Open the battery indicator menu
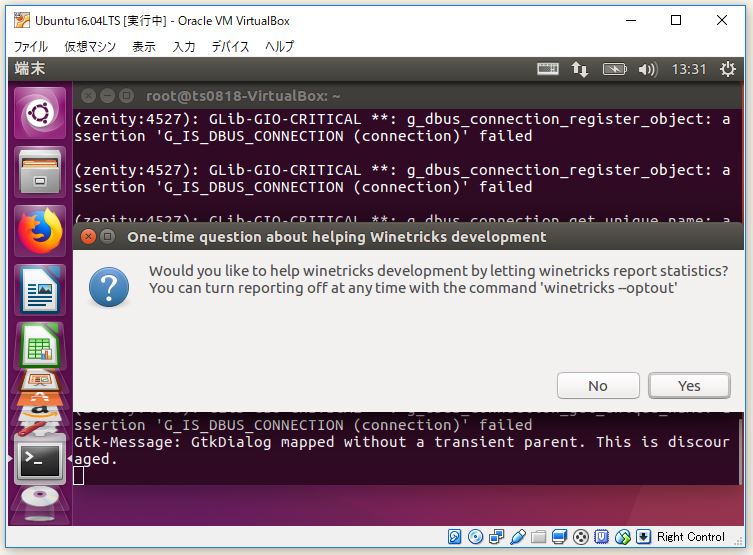 click(x=615, y=69)
